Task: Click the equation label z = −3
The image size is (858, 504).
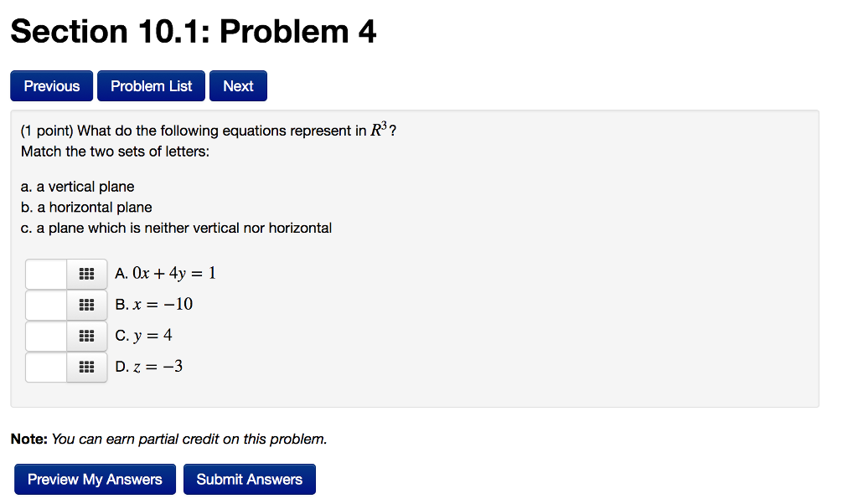Action: click(x=158, y=366)
